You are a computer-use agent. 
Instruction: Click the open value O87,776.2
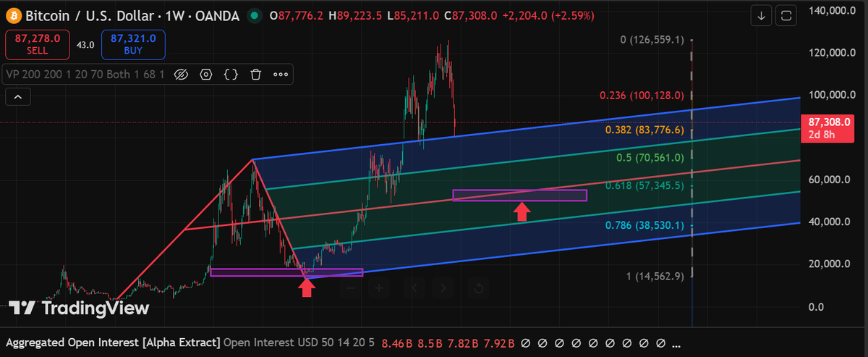point(296,15)
